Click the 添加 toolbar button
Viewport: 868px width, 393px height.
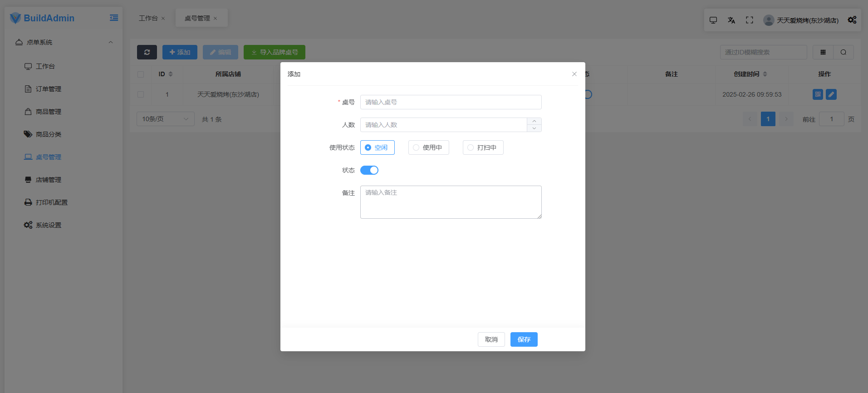180,52
